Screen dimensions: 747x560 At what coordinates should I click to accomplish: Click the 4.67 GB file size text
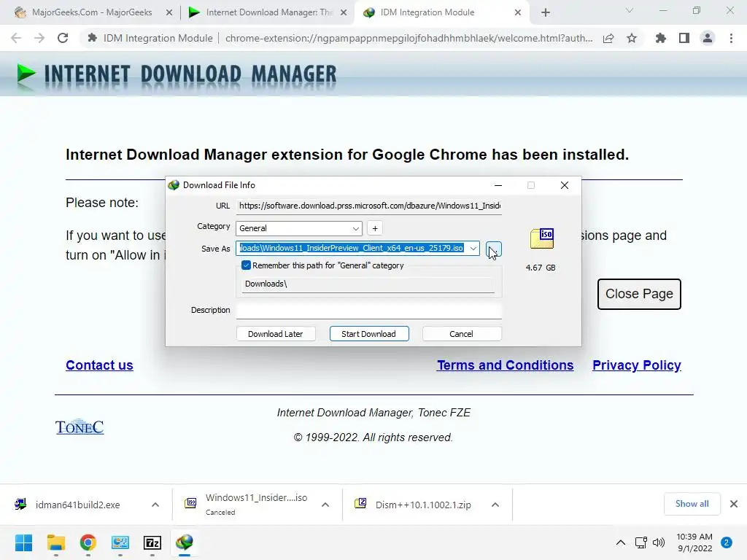(x=541, y=268)
